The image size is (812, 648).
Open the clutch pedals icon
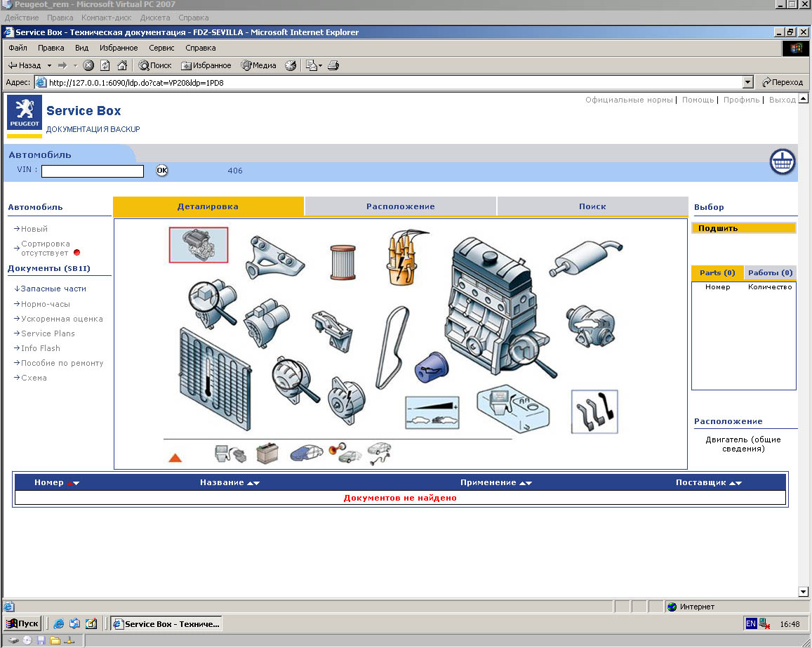point(594,411)
